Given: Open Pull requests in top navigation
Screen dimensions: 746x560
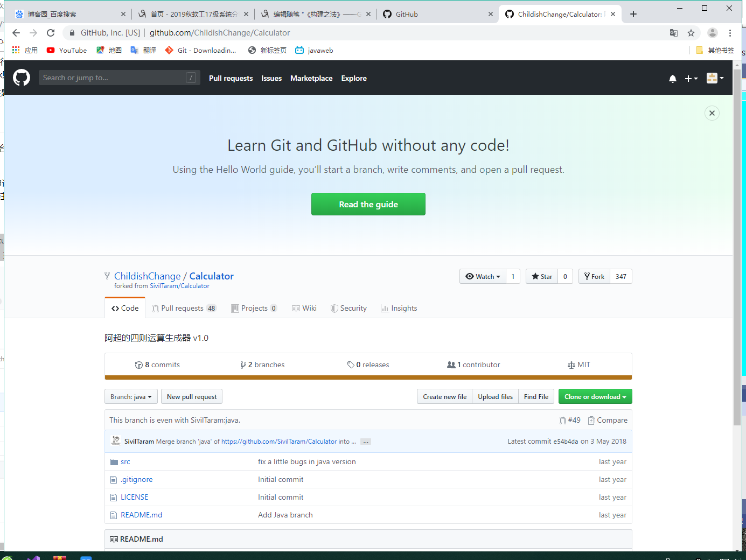Looking at the screenshot, I should (x=231, y=78).
